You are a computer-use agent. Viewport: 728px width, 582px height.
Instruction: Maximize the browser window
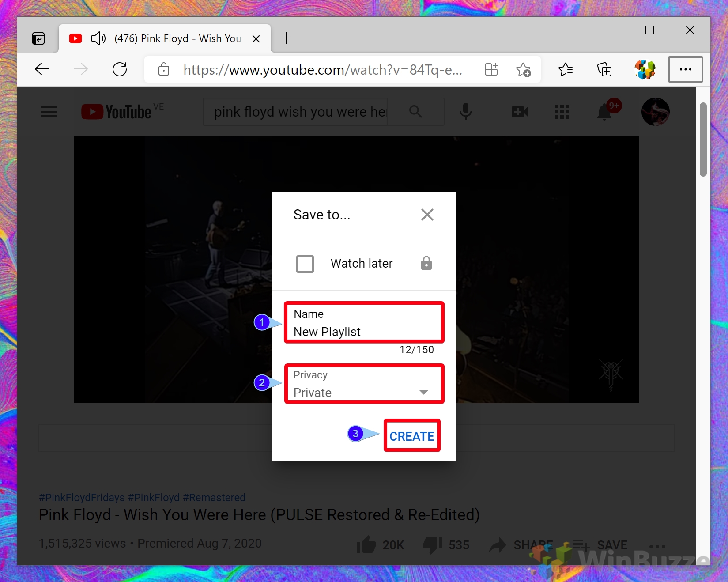(x=649, y=30)
